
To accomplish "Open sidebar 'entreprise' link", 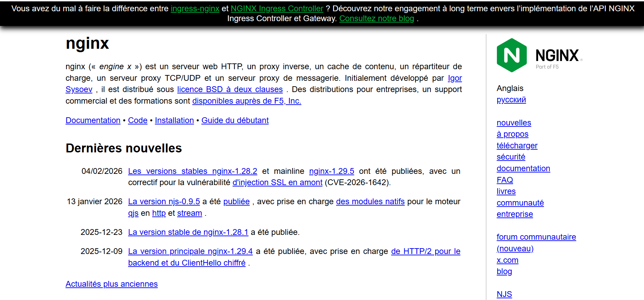I will click(515, 214).
